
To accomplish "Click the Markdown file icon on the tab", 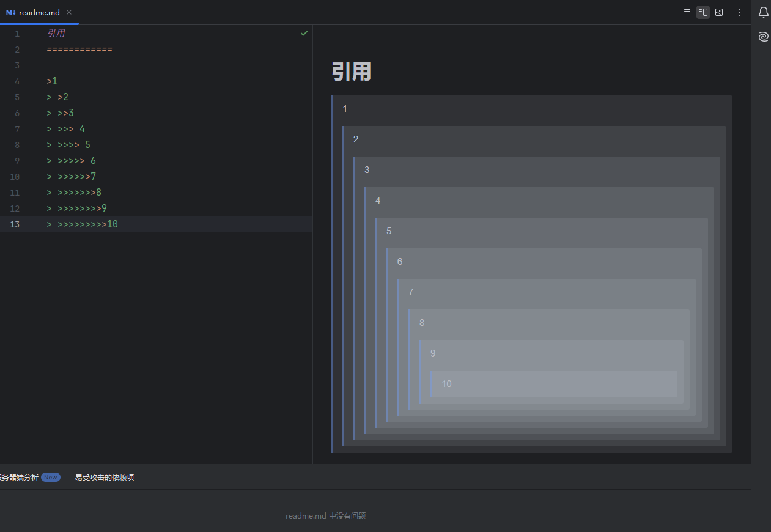I will click(x=11, y=12).
